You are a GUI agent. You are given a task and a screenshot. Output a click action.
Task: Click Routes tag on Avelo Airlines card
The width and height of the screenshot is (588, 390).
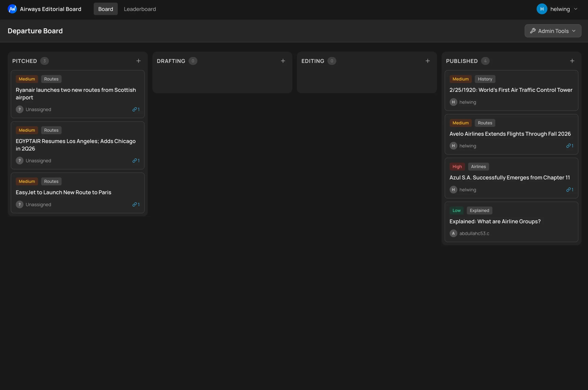[x=485, y=123]
